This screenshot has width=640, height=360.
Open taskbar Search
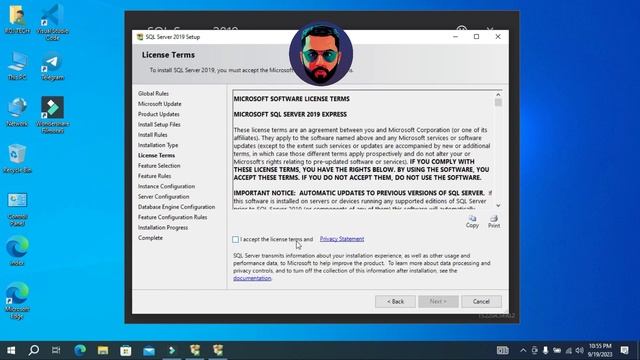click(x=34, y=350)
